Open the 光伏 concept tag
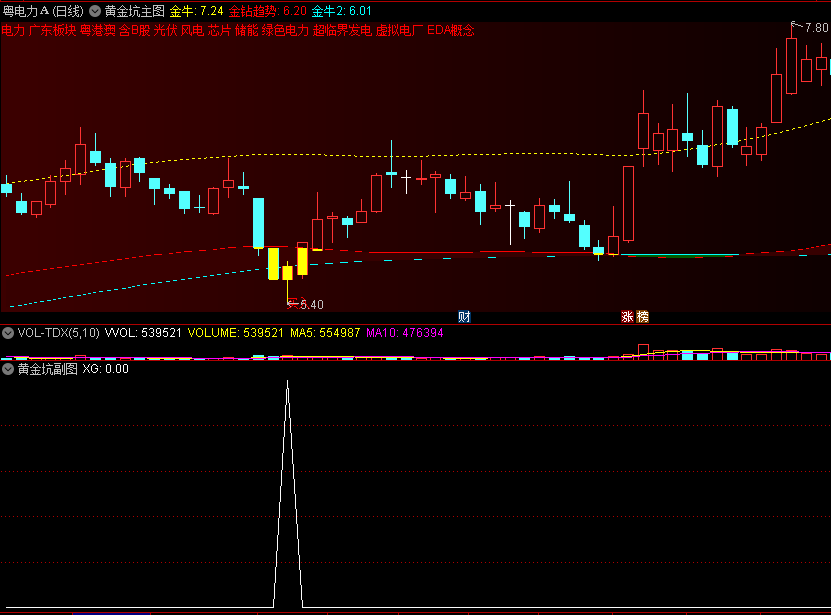 pos(164,31)
